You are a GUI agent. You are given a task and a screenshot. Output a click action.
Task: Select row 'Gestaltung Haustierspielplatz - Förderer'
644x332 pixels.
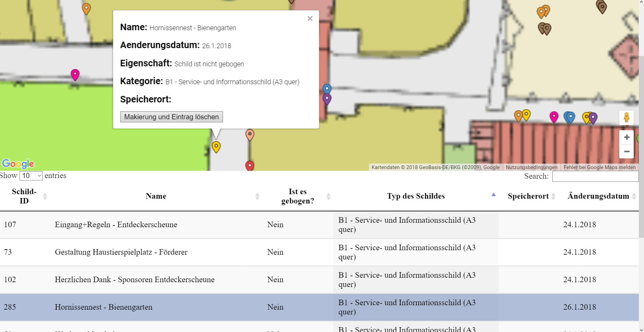point(319,252)
